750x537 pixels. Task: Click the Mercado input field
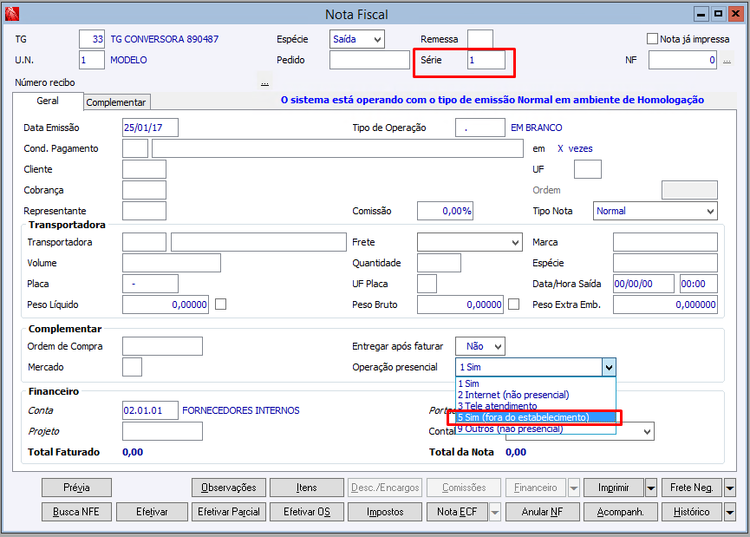[x=132, y=367]
